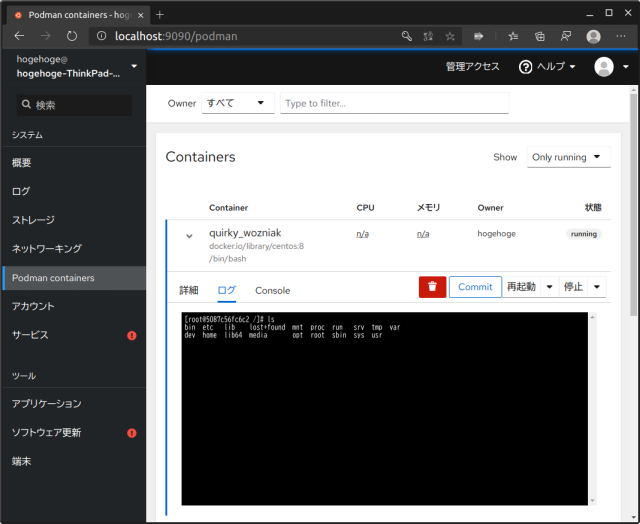Collapse the quirky_wozniak container row

(x=189, y=236)
